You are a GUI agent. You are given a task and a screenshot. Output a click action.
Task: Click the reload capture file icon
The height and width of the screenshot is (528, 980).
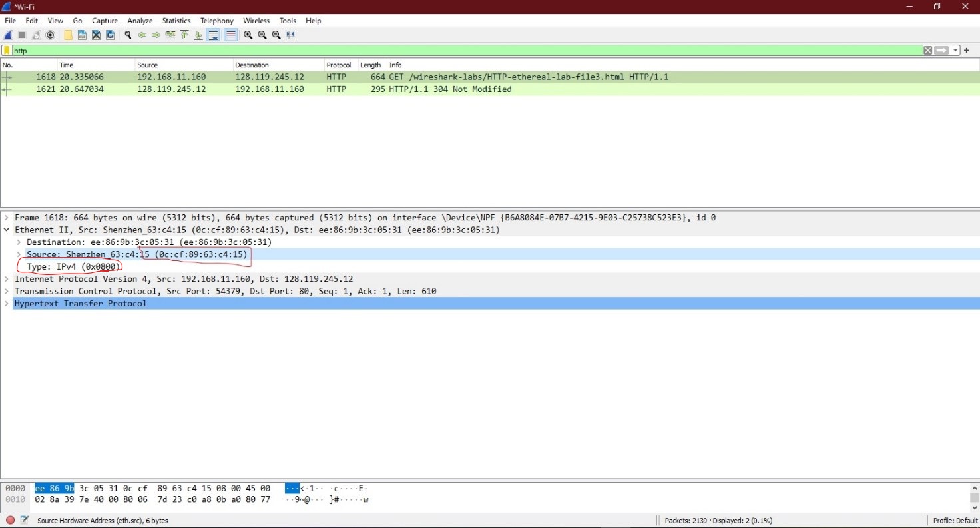click(x=111, y=35)
